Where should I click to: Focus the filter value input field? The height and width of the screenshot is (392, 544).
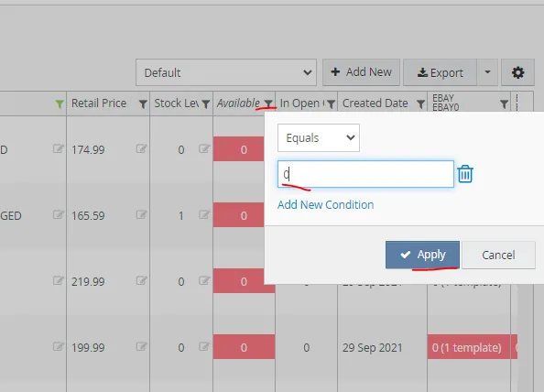[x=365, y=174]
